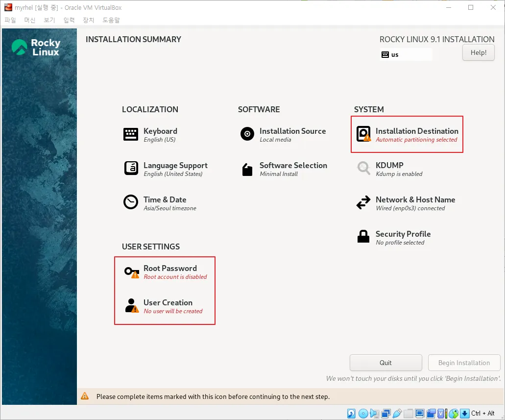Click 'English (United States)' text

tap(173, 174)
